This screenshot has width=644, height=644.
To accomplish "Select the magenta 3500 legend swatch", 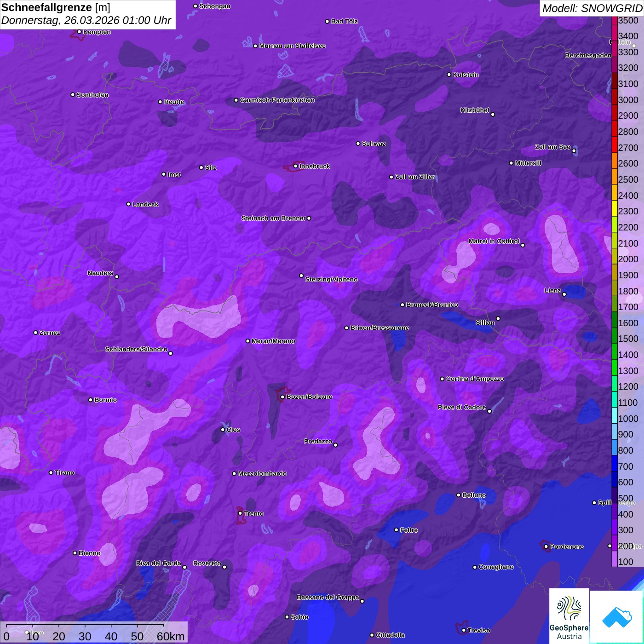I will point(615,21).
